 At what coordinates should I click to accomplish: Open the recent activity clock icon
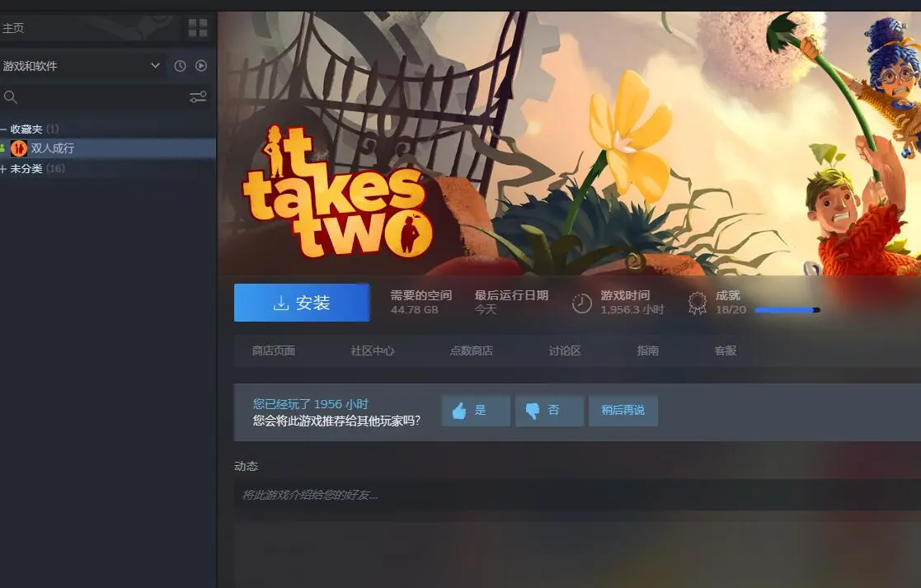[x=180, y=66]
